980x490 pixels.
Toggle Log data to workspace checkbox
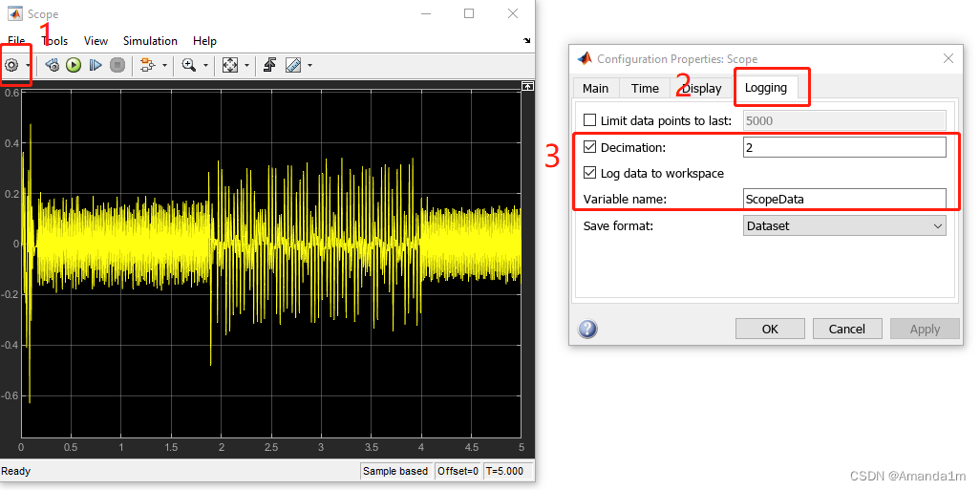(589, 173)
